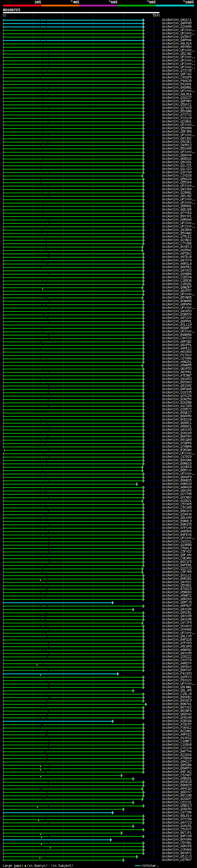The image size is (197, 868).
Task: Open hit UniRef100_Q4U1I1
Action: 176,20
